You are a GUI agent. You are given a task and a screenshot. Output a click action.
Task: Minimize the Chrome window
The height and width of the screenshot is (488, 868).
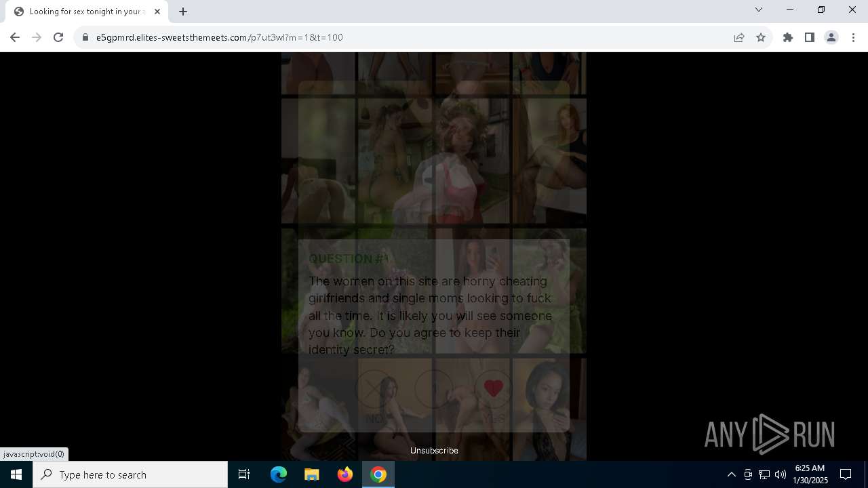tap(790, 9)
